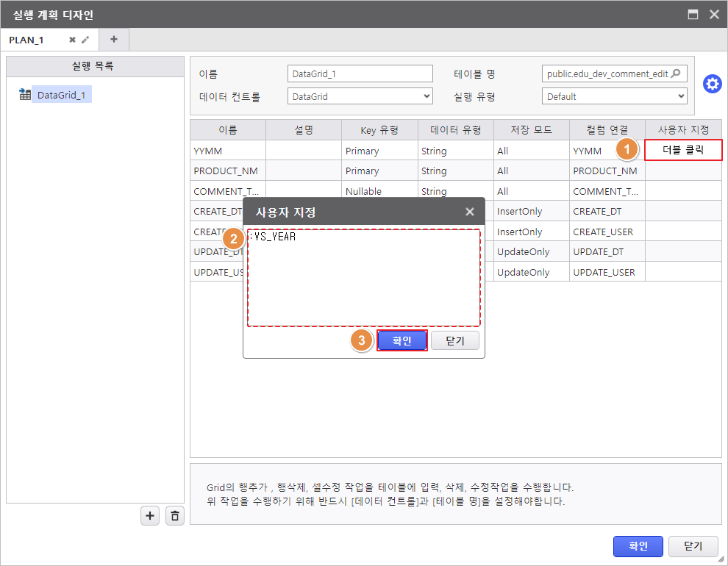Add execution item with plus button
The image size is (728, 566).
click(150, 515)
